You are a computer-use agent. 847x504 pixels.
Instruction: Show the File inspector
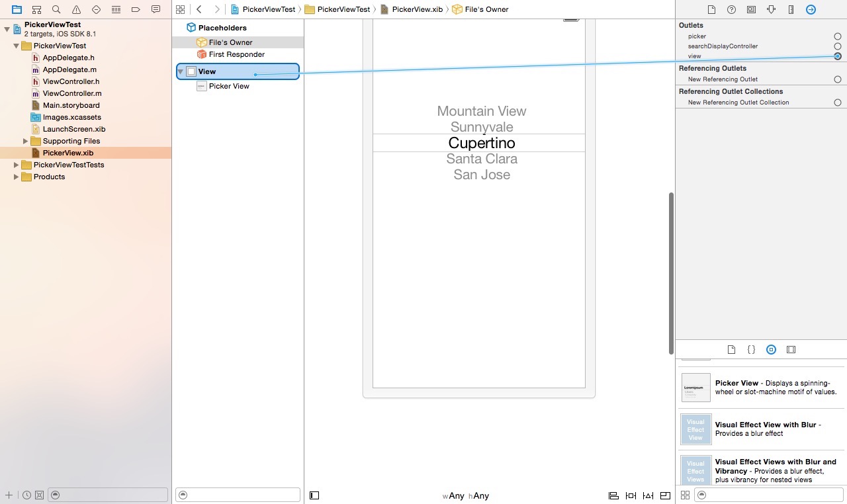tap(711, 9)
